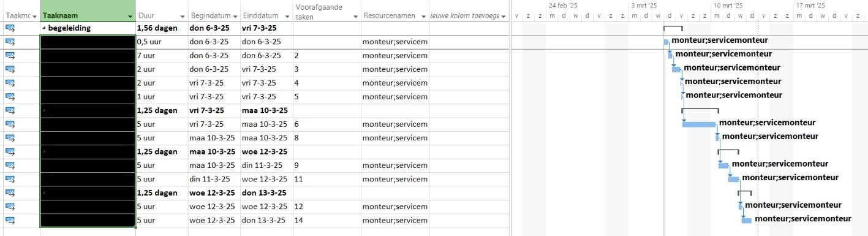This screenshot has width=868, height=236.
Task: Click Gantt bar of task with predecessor 9
Action: point(723,166)
